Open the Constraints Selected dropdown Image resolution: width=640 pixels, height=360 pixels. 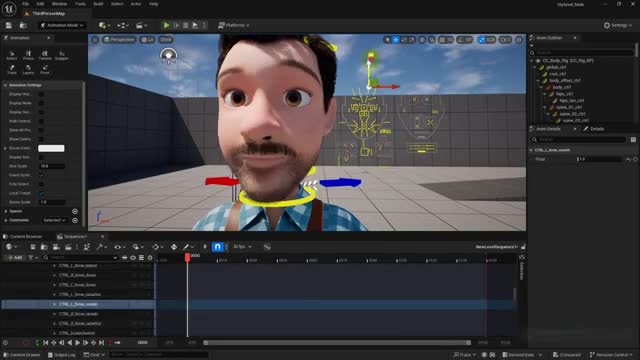pos(54,220)
